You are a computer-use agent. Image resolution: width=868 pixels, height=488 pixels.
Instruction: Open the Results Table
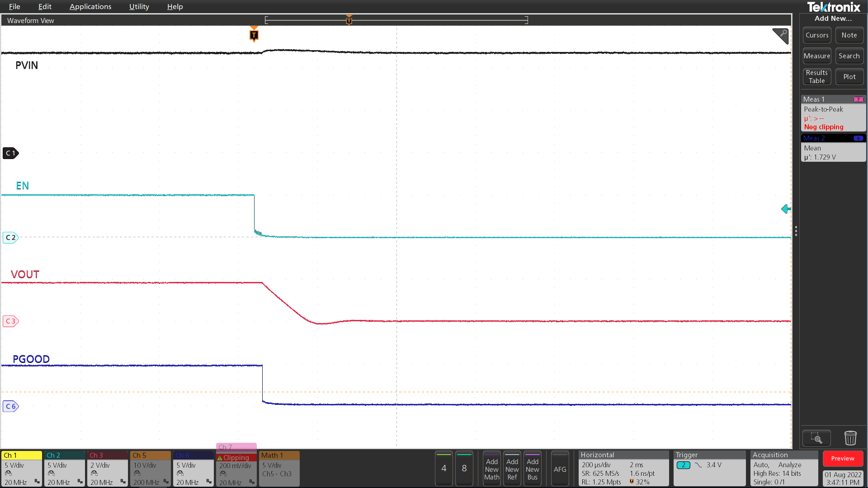816,76
